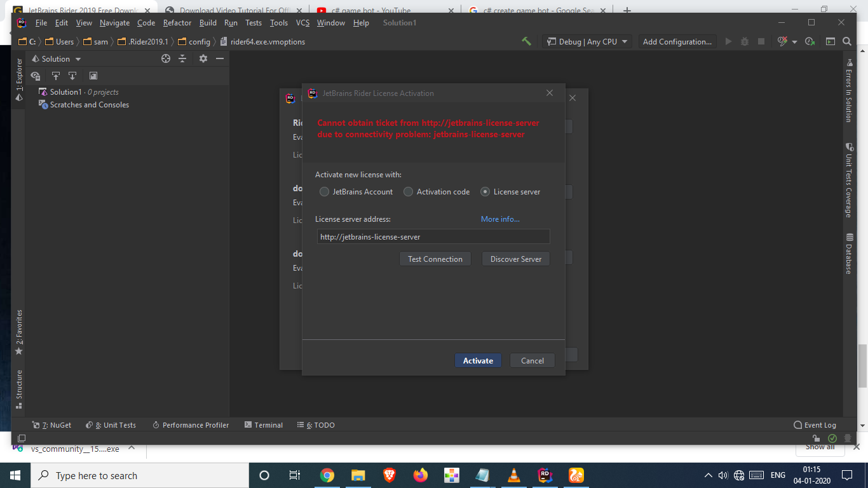
Task: Open the Add Configuration dropdown
Action: coord(677,41)
